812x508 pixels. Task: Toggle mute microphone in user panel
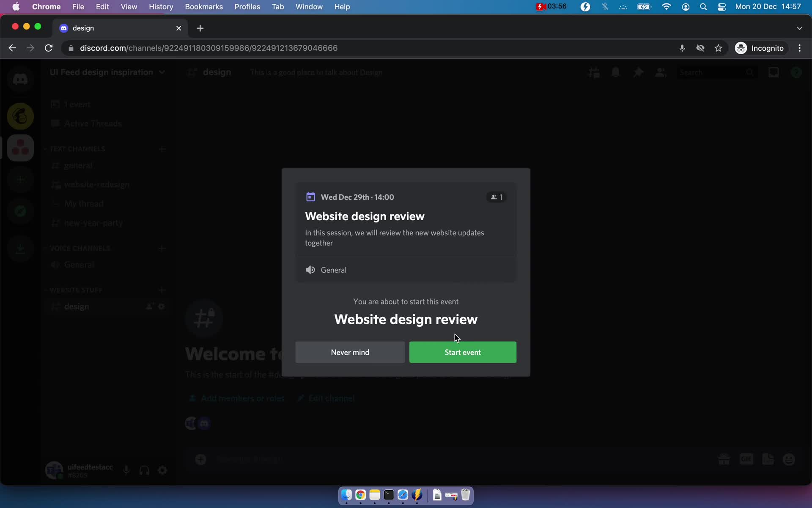pos(126,470)
